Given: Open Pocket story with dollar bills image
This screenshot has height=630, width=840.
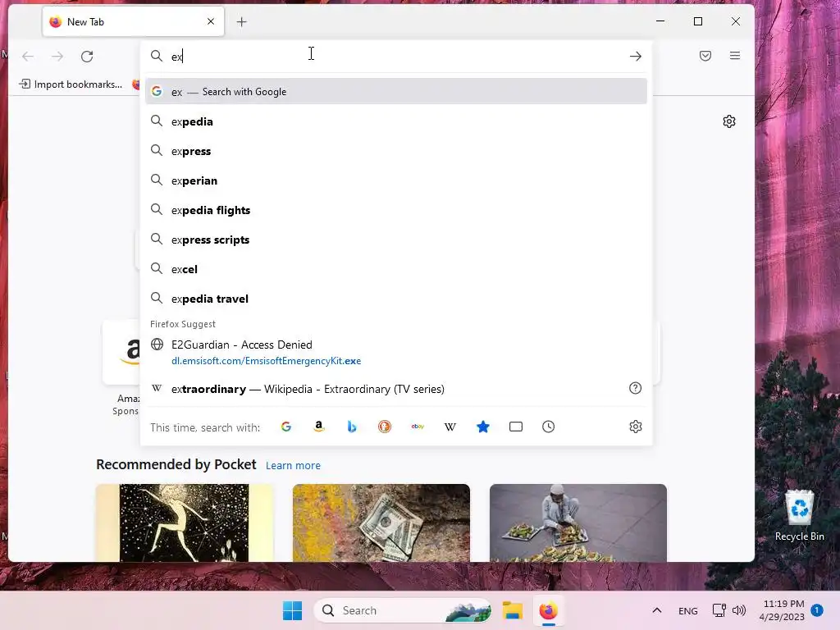Looking at the screenshot, I should click(x=381, y=523).
